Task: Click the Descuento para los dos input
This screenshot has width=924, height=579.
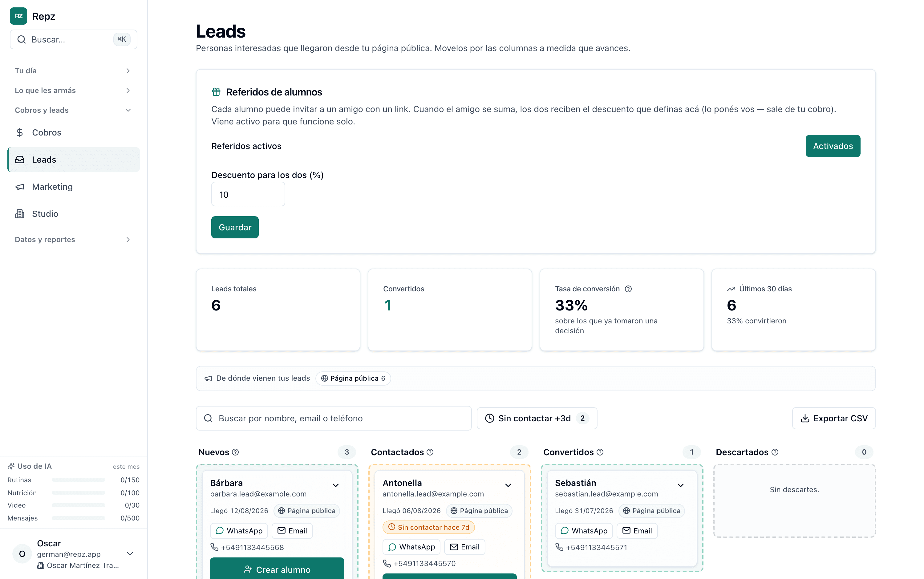Action: click(248, 194)
